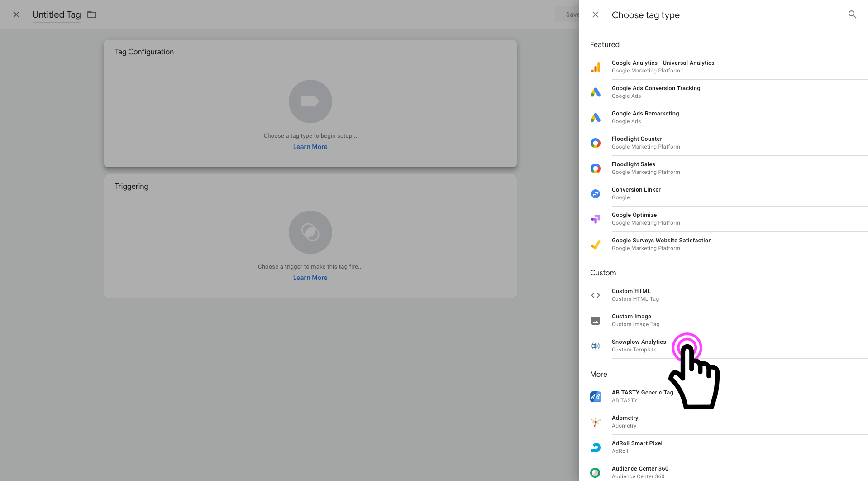The image size is (868, 481).
Task: Open Learn More link under Tag Configuration
Action: (310, 147)
